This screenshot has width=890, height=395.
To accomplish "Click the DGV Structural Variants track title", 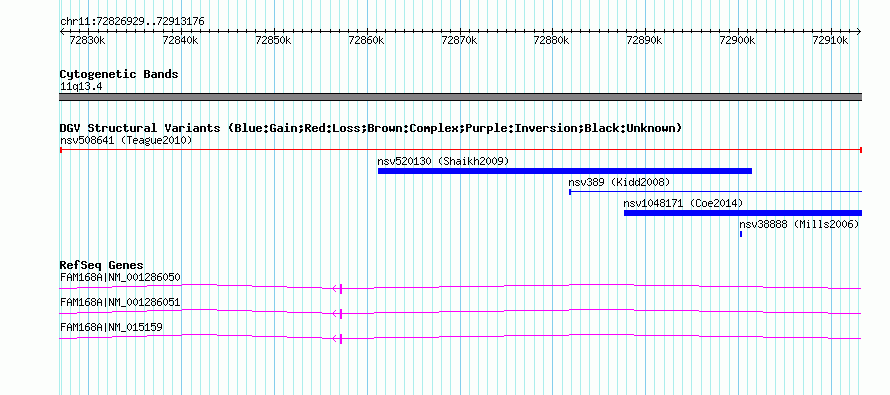I will click(x=371, y=128).
